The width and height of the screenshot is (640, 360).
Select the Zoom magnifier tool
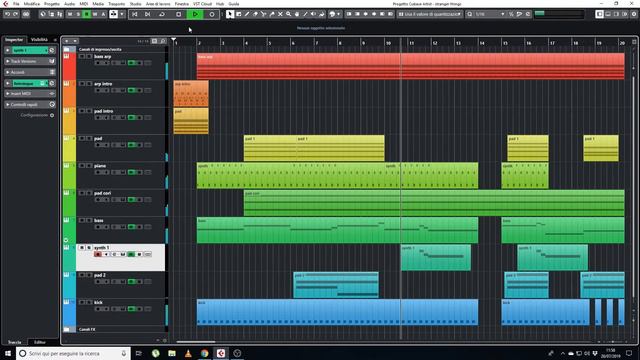point(289,14)
